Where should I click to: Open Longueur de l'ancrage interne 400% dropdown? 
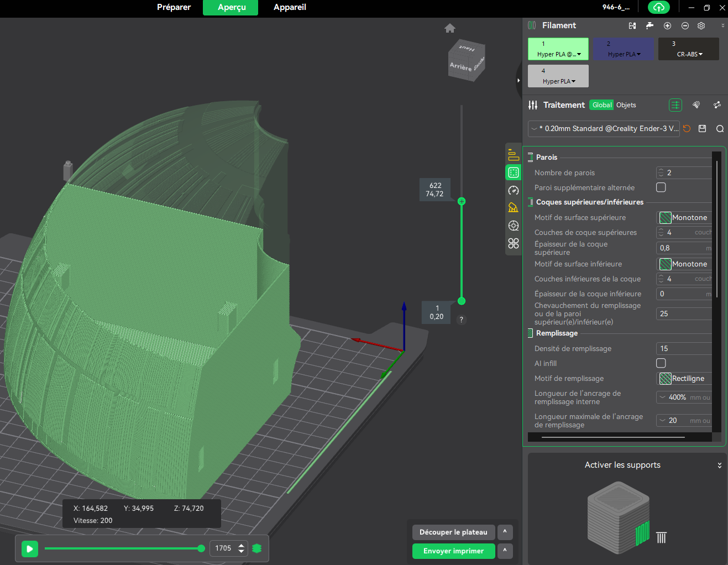(684, 397)
